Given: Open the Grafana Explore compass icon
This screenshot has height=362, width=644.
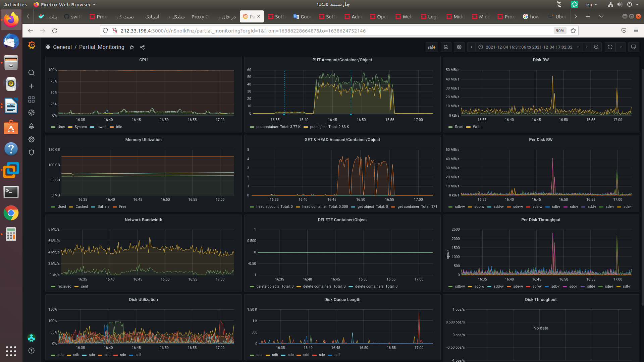Looking at the screenshot, I should (x=31, y=113).
